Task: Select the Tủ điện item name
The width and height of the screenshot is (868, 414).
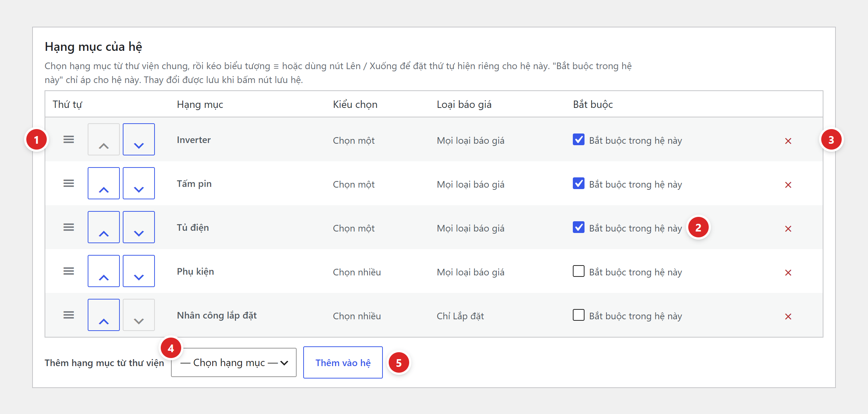Action: [193, 228]
